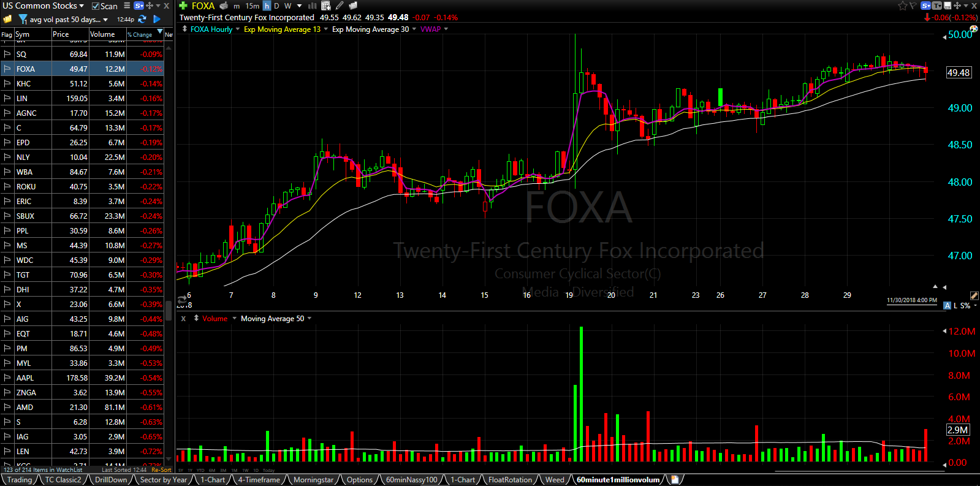This screenshot has height=486, width=980.
Task: Switch to FloatRotation tab
Action: click(510, 480)
